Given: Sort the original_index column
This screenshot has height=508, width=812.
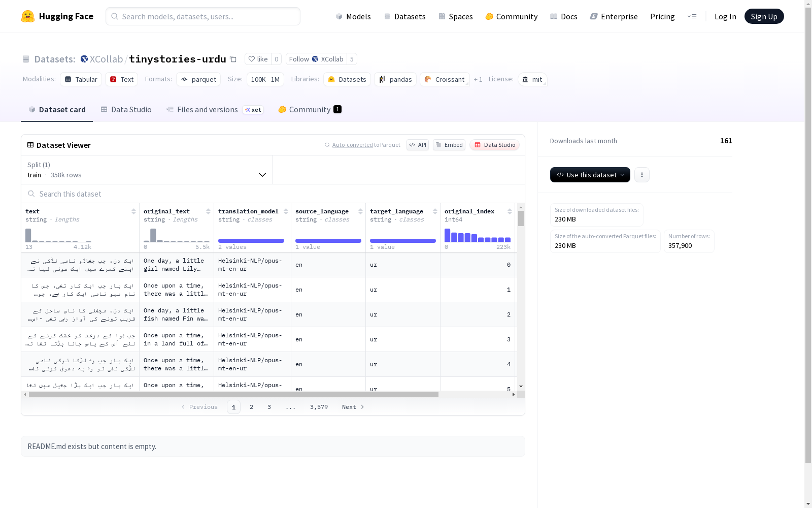Looking at the screenshot, I should (x=510, y=211).
